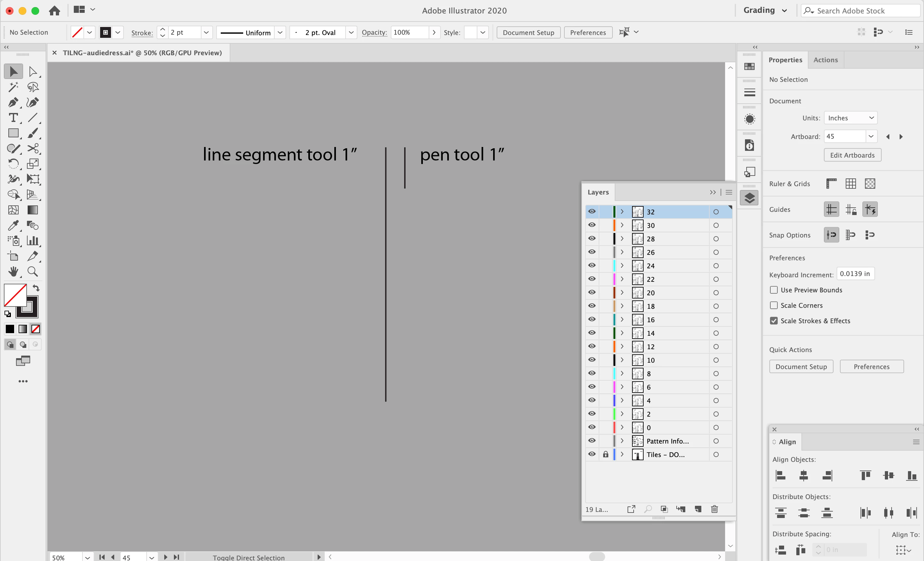Select the Magic Wand tool
This screenshot has height=561, width=924.
[x=13, y=87]
